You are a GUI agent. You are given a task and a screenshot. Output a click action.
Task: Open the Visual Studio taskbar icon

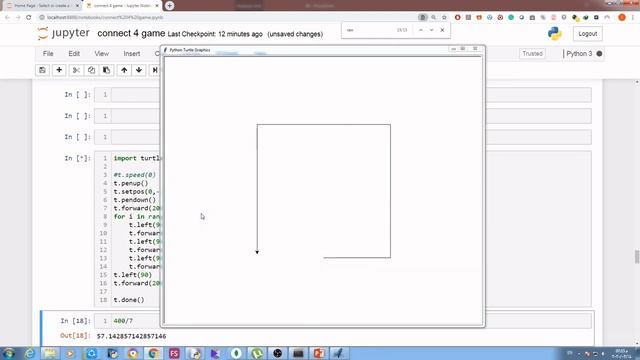coord(216,353)
